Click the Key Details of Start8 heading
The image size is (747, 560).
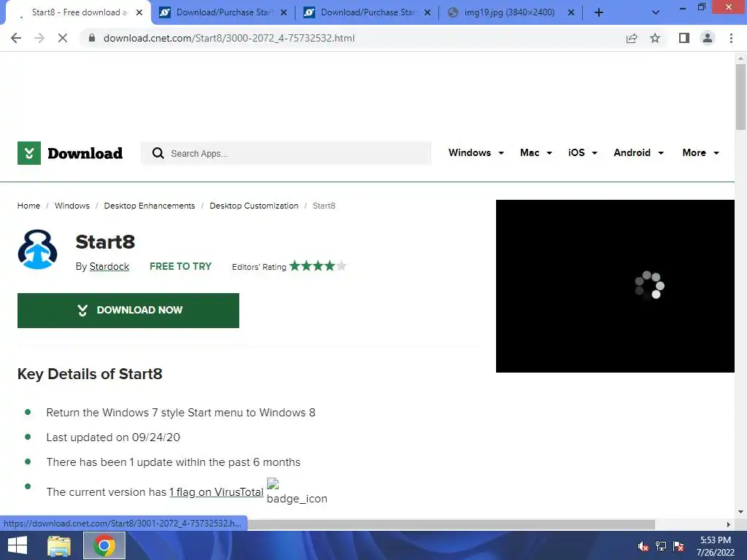[x=90, y=374]
